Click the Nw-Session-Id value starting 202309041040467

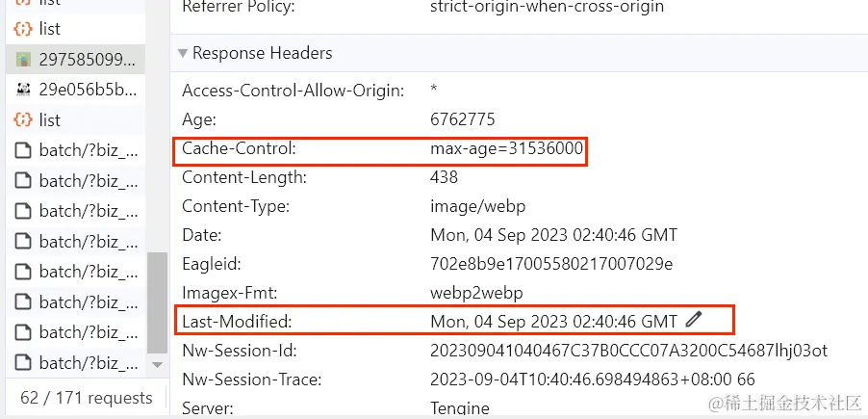[x=628, y=351]
